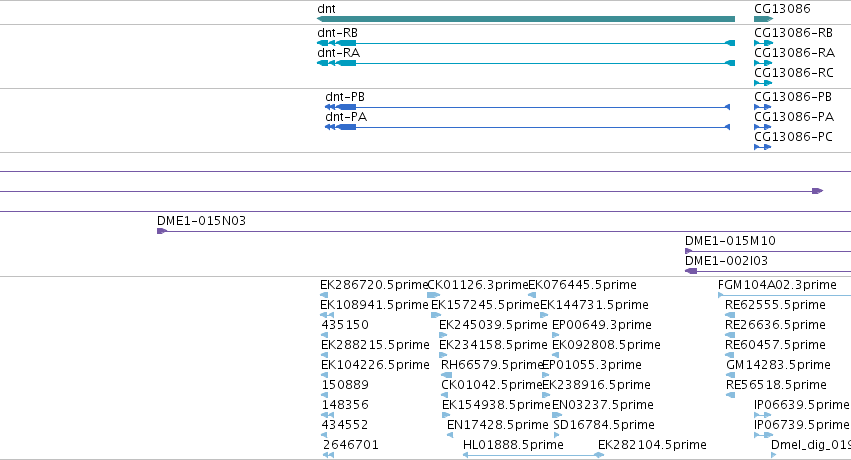The image size is (851, 460).
Task: Click the CG13086 gene arrow glyph
Action: [764, 19]
